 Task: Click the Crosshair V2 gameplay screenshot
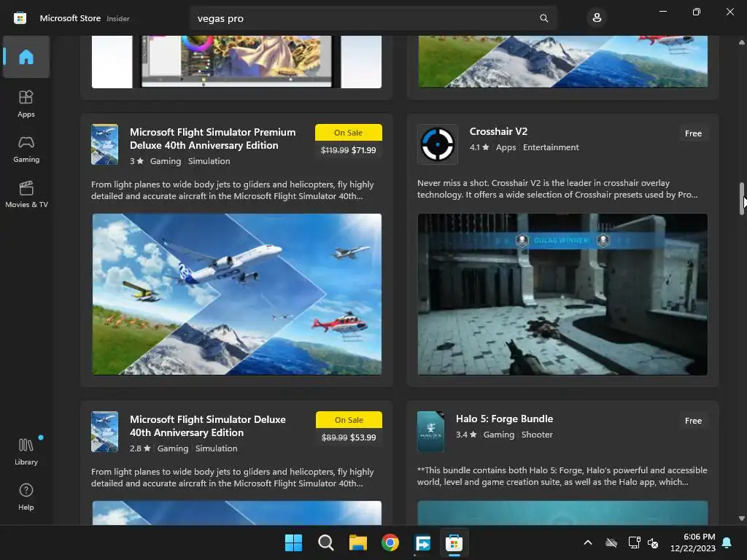pyautogui.click(x=562, y=294)
